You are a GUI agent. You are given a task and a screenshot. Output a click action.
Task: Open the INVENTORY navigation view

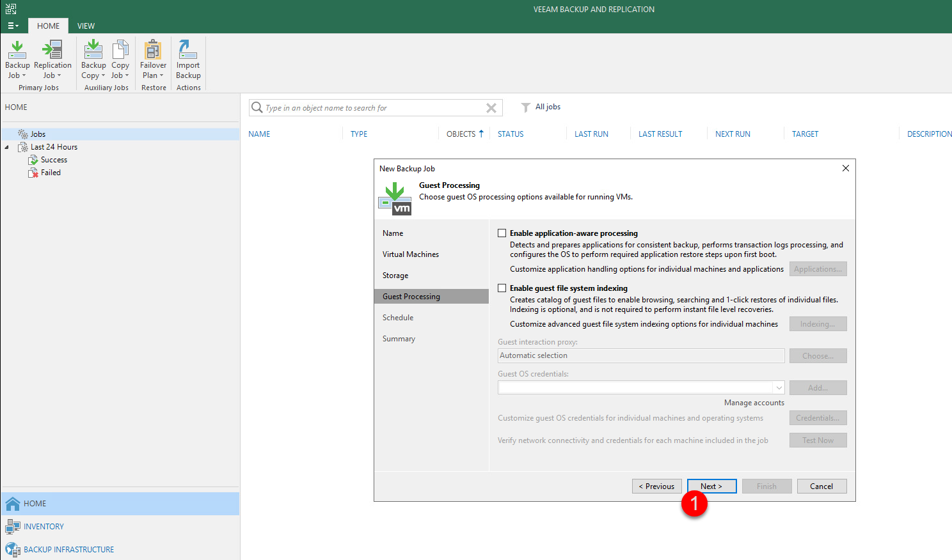coord(120,527)
